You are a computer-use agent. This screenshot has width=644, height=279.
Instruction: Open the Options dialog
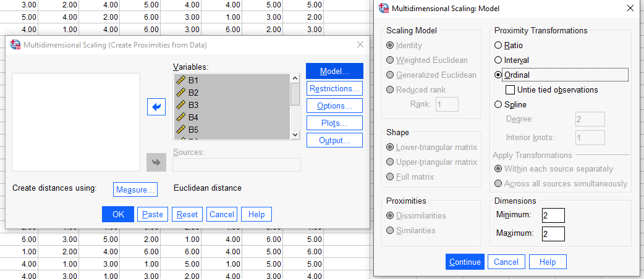coord(334,106)
